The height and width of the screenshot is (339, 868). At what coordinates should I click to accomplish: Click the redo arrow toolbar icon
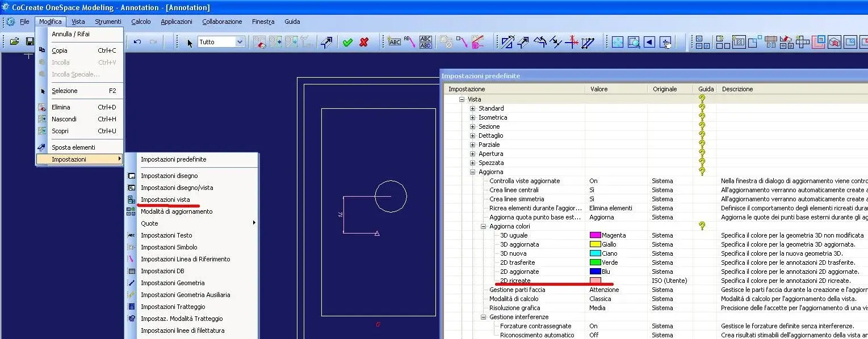[x=153, y=42]
